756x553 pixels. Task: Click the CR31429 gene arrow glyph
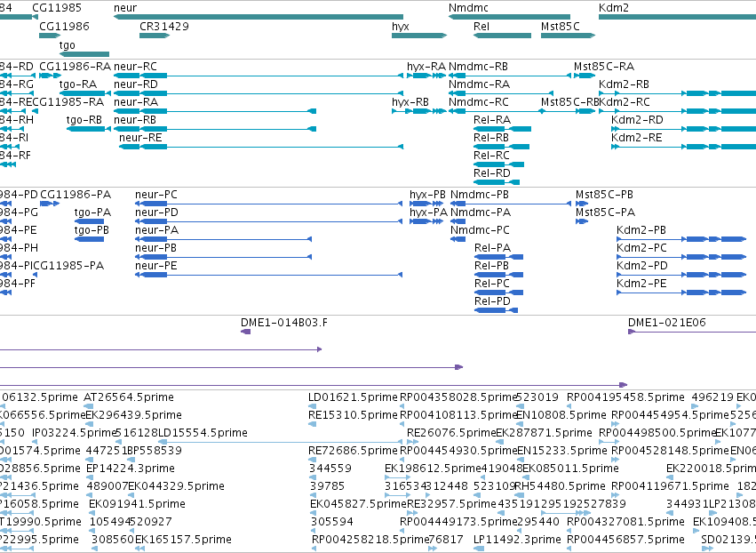click(x=155, y=36)
